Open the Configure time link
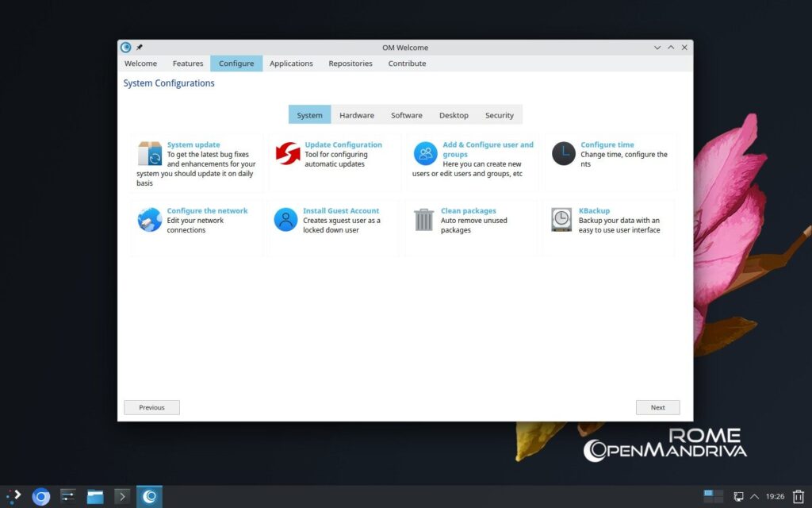812x508 pixels. click(607, 144)
